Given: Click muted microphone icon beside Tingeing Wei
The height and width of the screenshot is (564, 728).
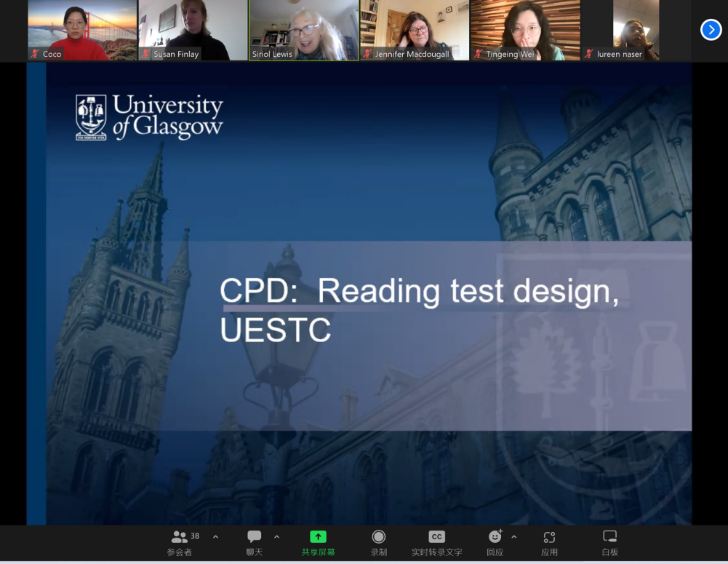Looking at the screenshot, I should click(479, 55).
